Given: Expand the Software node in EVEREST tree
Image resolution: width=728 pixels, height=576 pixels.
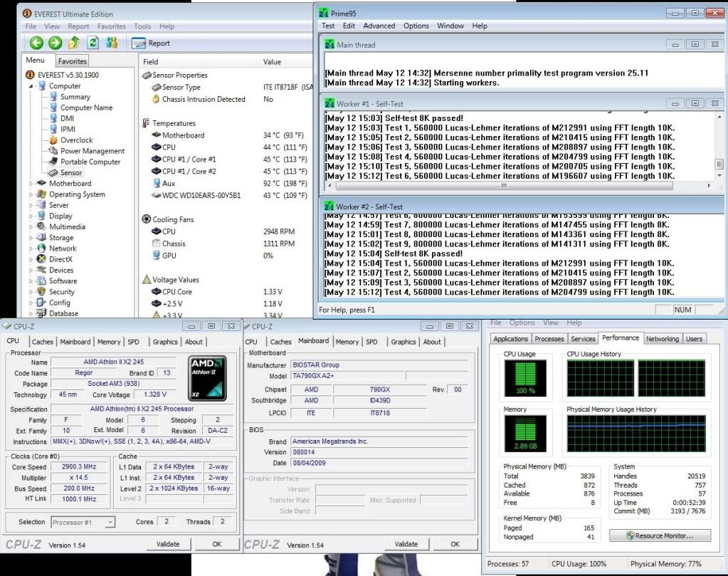Looking at the screenshot, I should tap(31, 281).
